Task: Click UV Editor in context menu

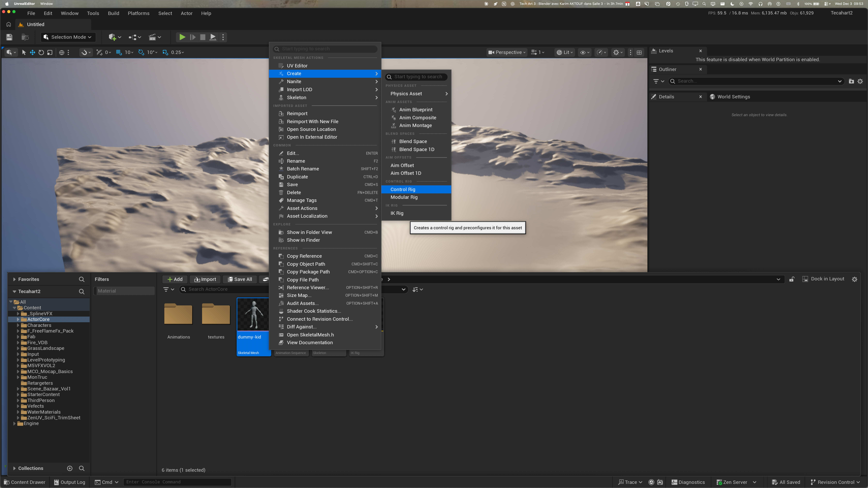Action: pyautogui.click(x=325, y=66)
